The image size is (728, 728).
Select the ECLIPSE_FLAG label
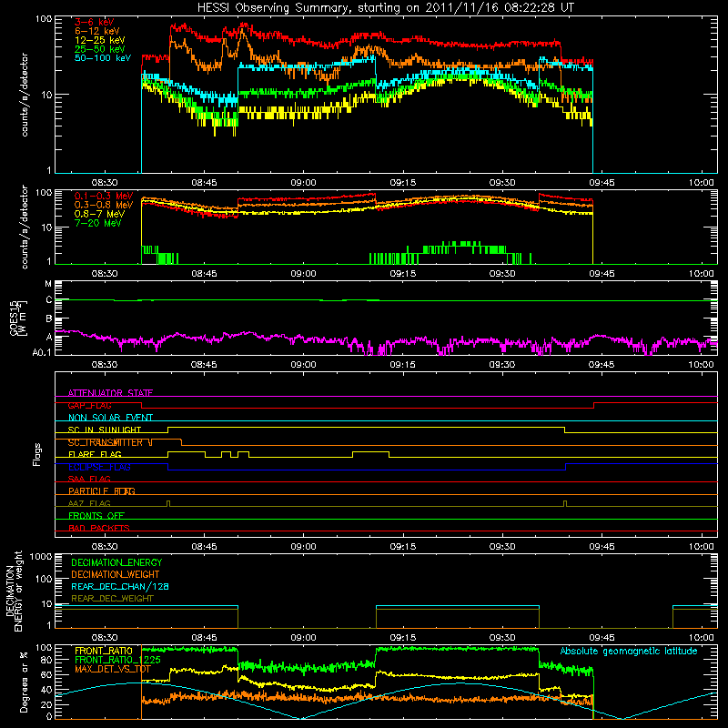tap(99, 467)
